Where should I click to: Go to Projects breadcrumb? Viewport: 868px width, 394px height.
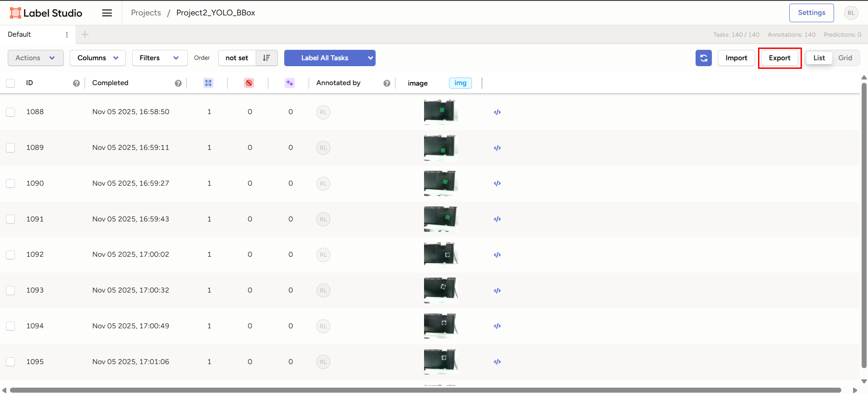click(x=146, y=13)
